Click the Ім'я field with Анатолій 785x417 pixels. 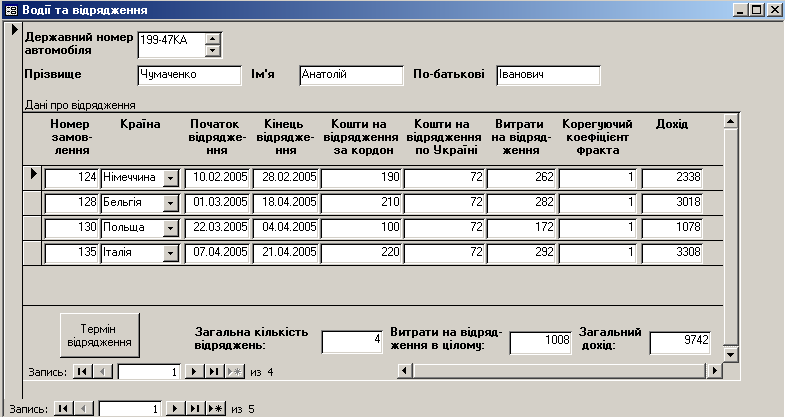point(351,76)
